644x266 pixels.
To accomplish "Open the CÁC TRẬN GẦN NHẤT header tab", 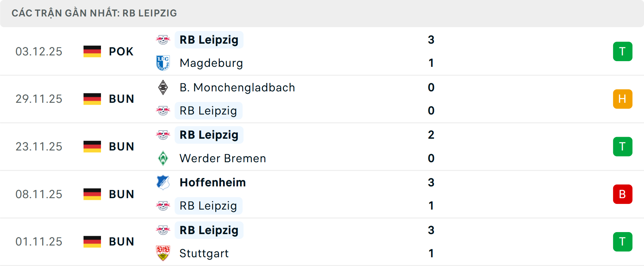I will pos(94,13).
